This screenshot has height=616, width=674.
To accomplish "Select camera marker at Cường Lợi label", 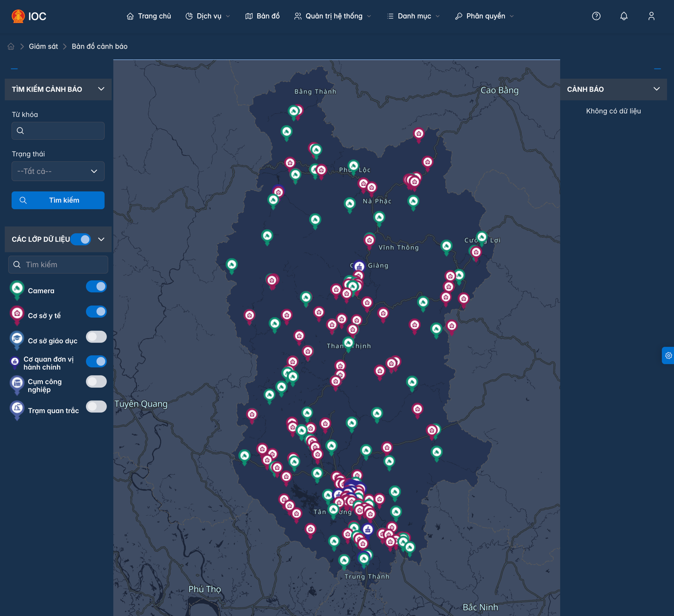I will (482, 238).
